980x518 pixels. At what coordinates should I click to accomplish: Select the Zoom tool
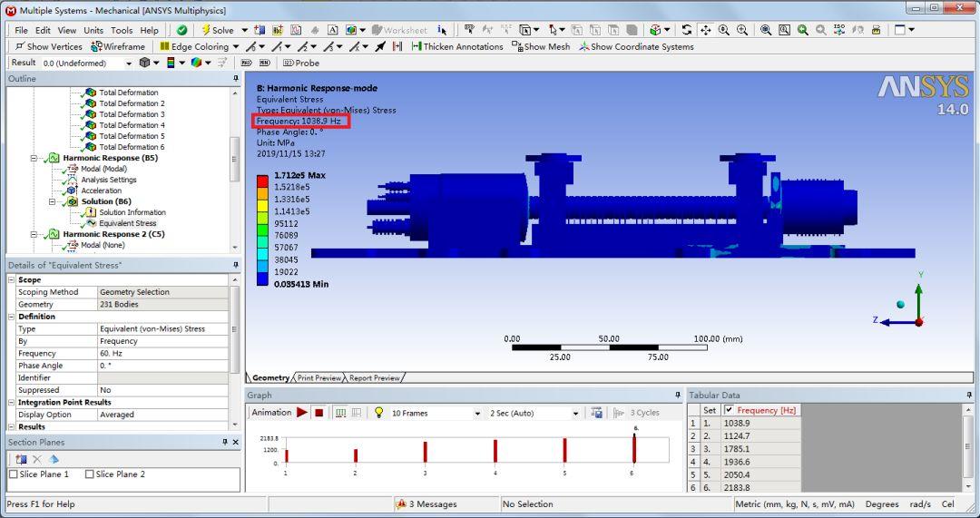[x=724, y=30]
